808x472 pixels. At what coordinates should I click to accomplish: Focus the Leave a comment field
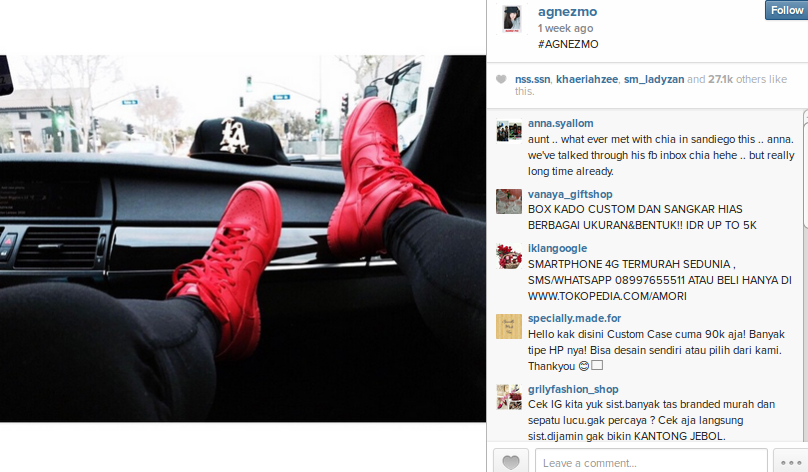coord(651,461)
